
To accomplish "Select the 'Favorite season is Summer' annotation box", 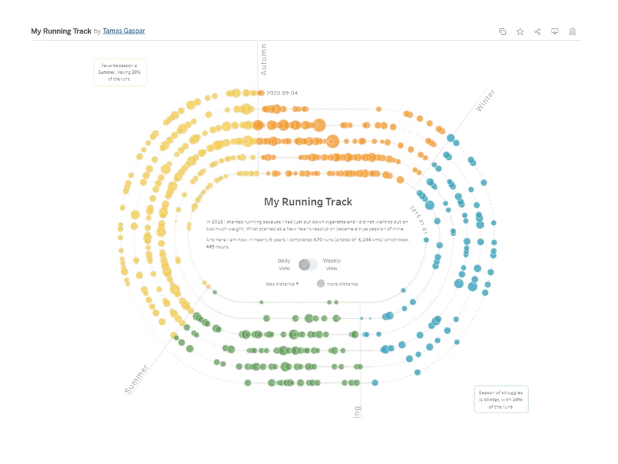I will [121, 72].
